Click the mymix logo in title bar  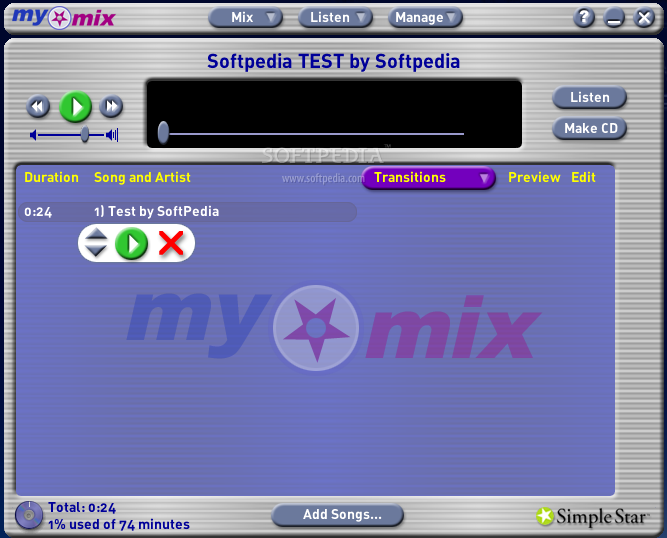pyautogui.click(x=64, y=18)
